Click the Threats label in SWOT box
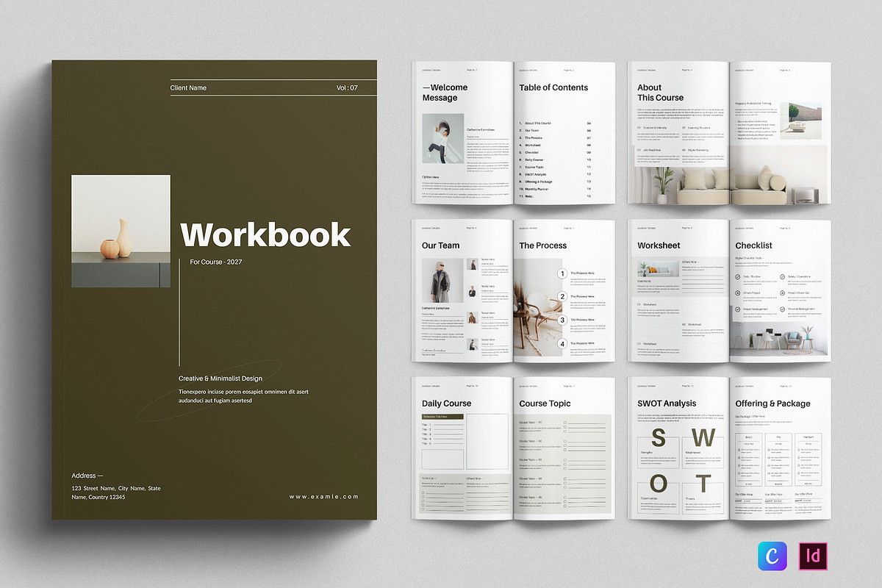The height and width of the screenshot is (588, 882). coord(690,498)
